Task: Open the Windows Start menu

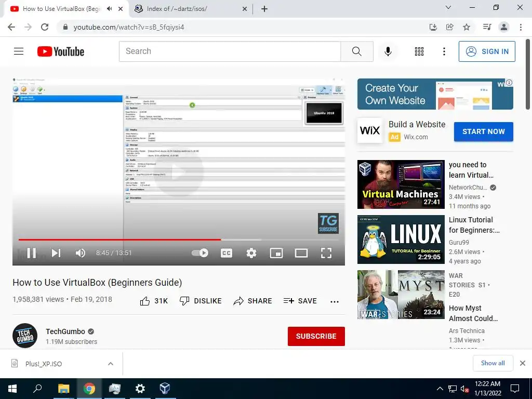Action: [12, 389]
